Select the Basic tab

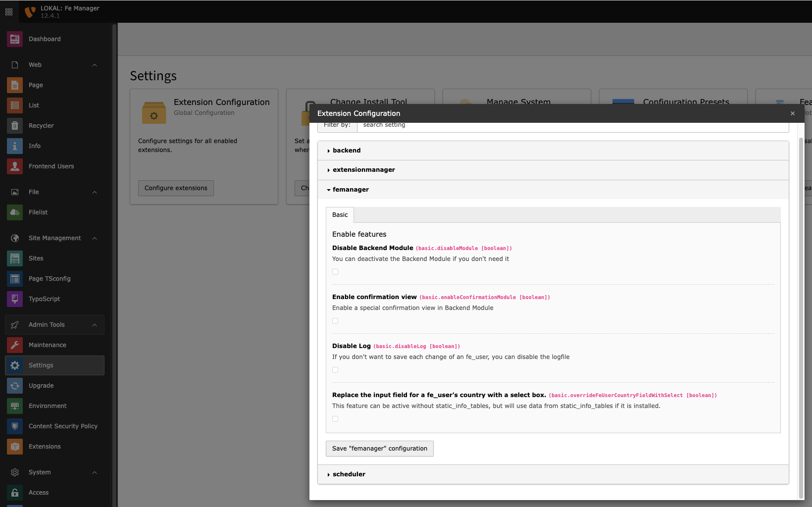coord(340,215)
